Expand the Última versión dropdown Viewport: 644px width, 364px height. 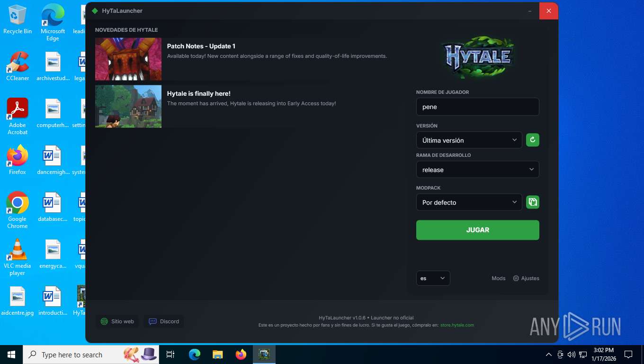tap(469, 140)
